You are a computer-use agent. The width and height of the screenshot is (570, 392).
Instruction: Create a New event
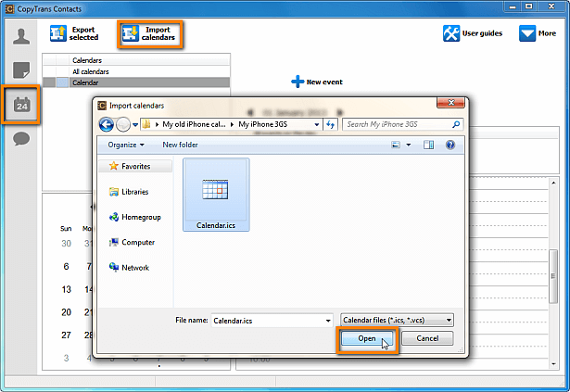pyautogui.click(x=317, y=82)
